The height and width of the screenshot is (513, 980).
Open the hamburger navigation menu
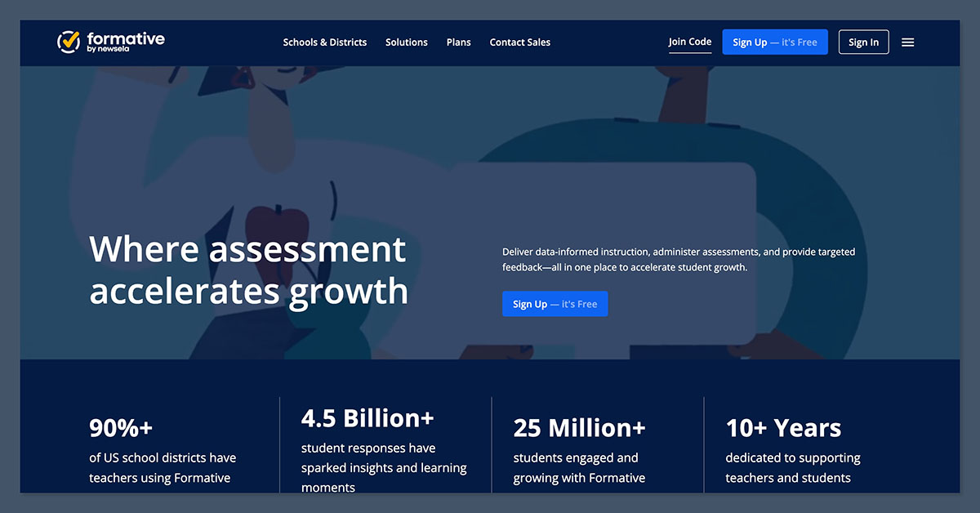click(x=907, y=42)
